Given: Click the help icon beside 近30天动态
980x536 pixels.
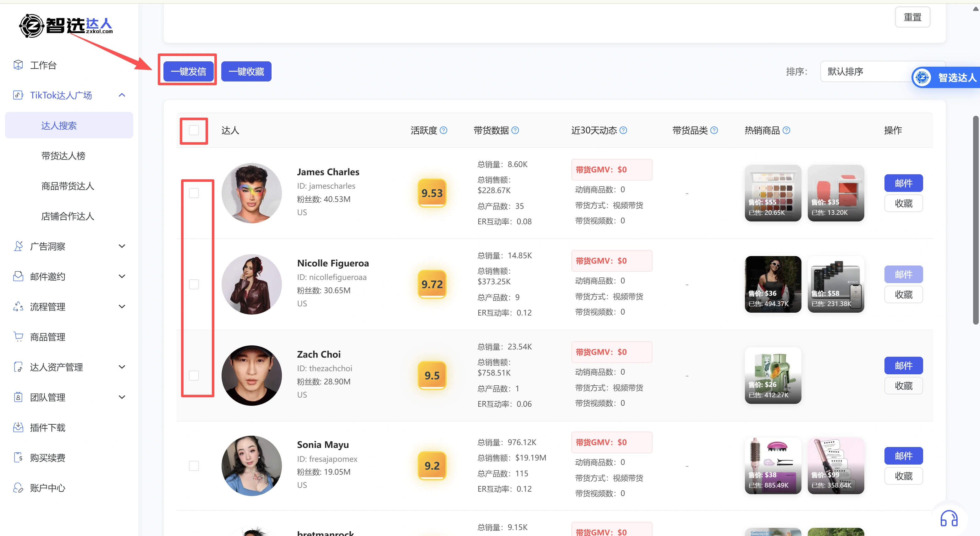Looking at the screenshot, I should point(623,131).
